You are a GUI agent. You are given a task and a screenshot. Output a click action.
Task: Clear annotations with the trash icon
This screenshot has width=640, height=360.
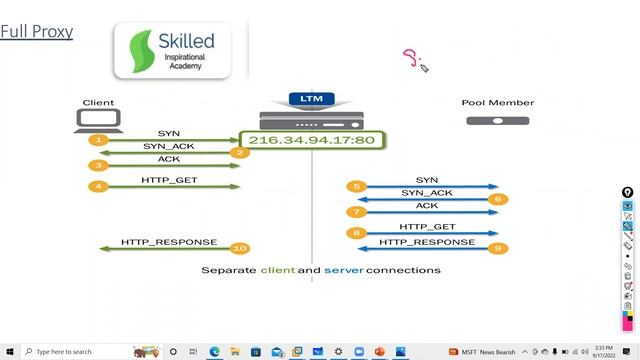pyautogui.click(x=627, y=276)
